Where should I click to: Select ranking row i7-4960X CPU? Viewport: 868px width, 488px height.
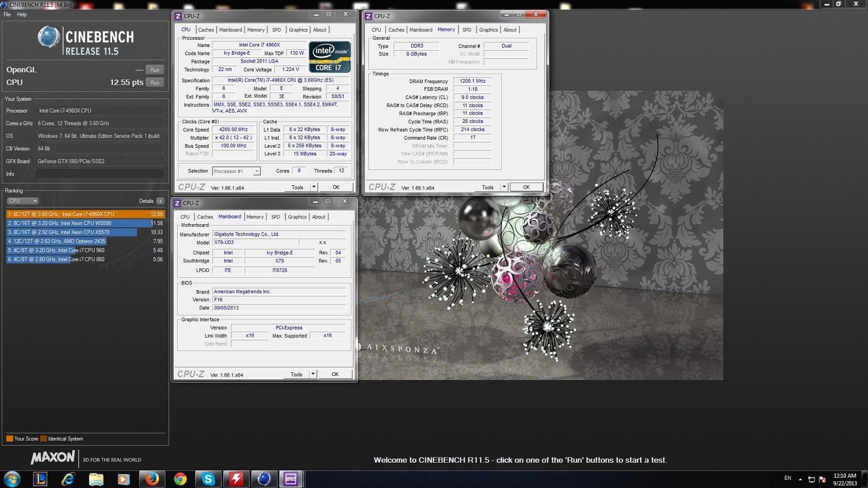[85, 214]
